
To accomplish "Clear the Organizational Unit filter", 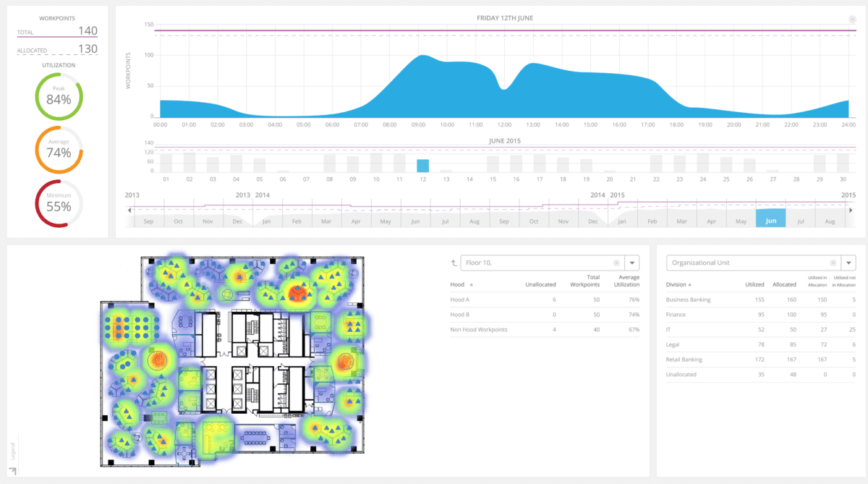I will [x=833, y=263].
